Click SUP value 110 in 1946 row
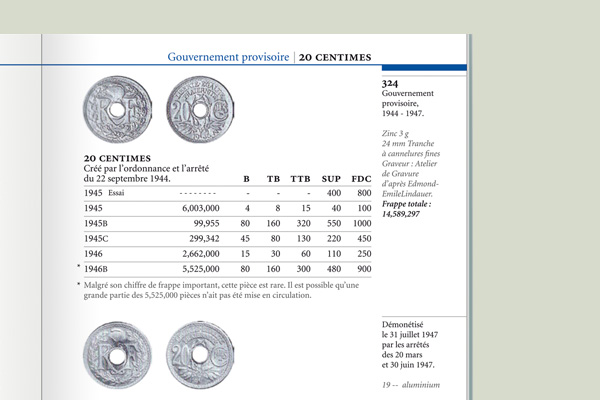The width and height of the screenshot is (600, 400). pos(334,254)
